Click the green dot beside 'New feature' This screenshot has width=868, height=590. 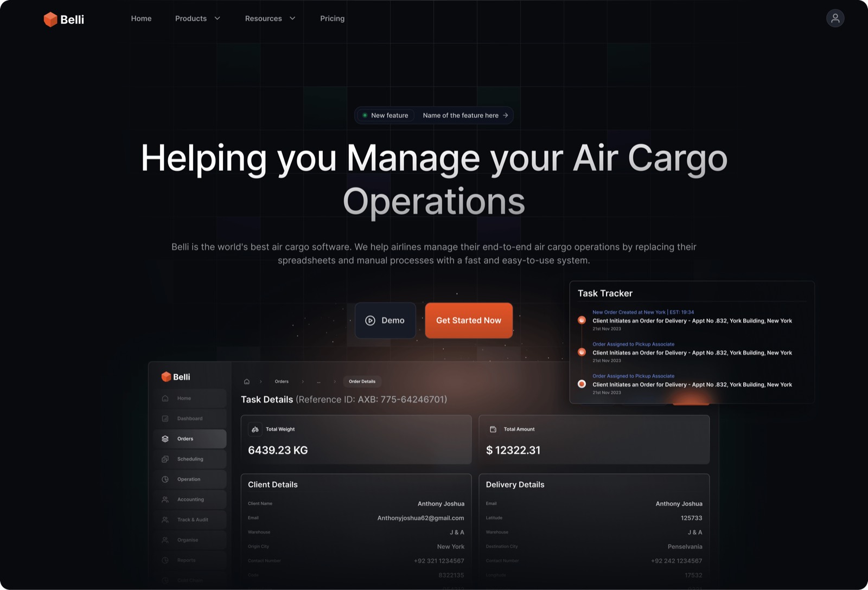click(365, 116)
